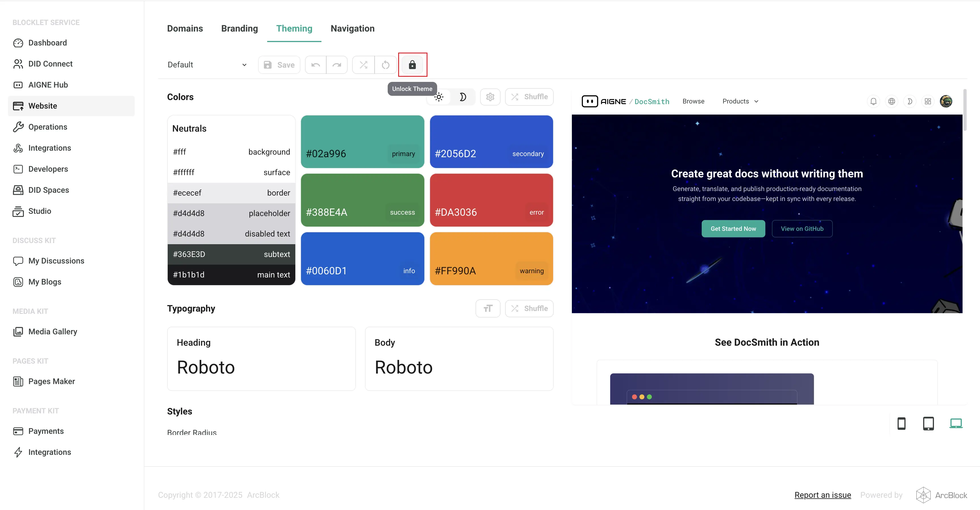The image size is (980, 510).
Task: Redo the theme change
Action: pos(337,65)
